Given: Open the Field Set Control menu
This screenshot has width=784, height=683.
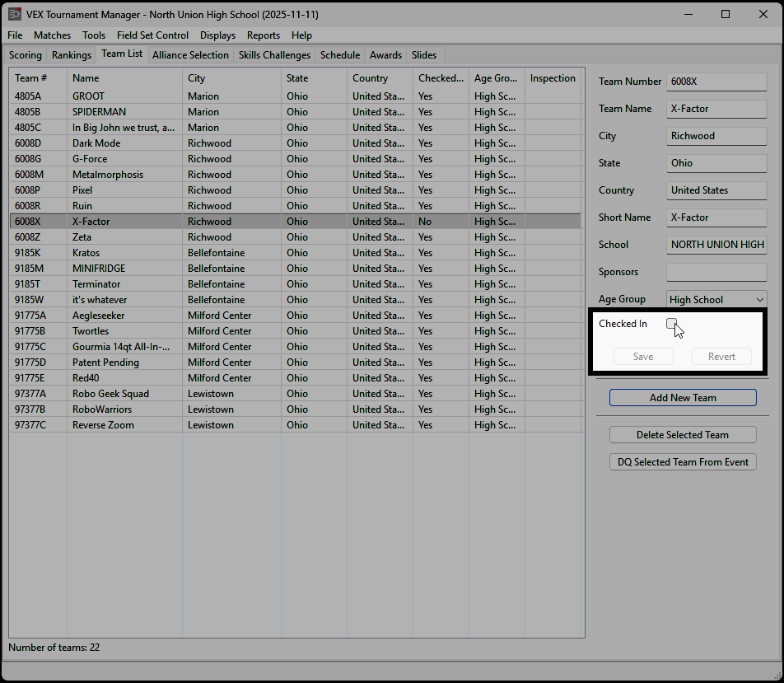Looking at the screenshot, I should (152, 35).
